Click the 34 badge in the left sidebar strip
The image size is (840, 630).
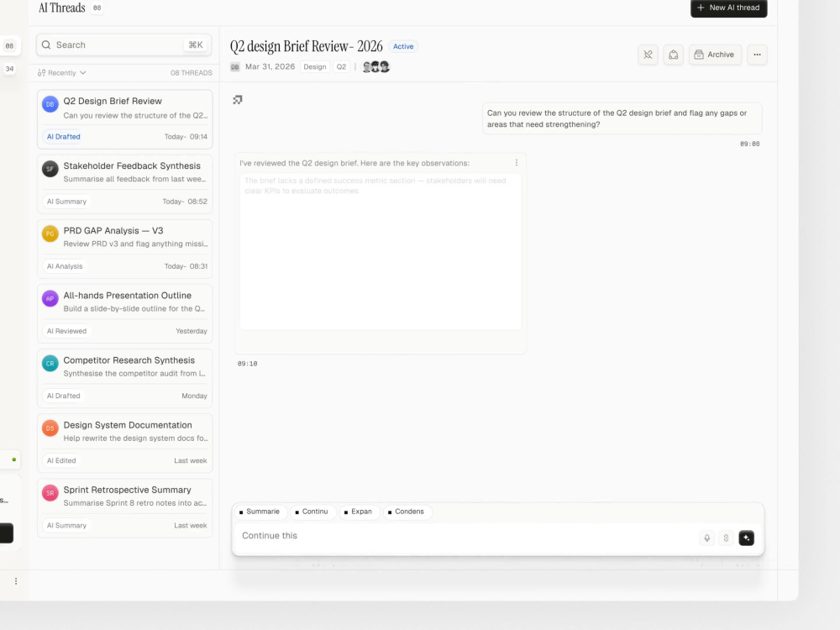[x=9, y=69]
